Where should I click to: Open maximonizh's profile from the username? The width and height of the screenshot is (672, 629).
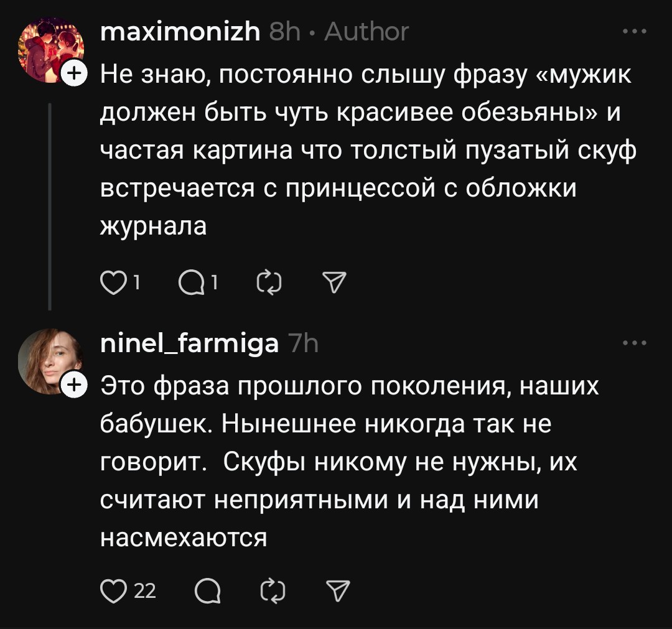coord(180,32)
